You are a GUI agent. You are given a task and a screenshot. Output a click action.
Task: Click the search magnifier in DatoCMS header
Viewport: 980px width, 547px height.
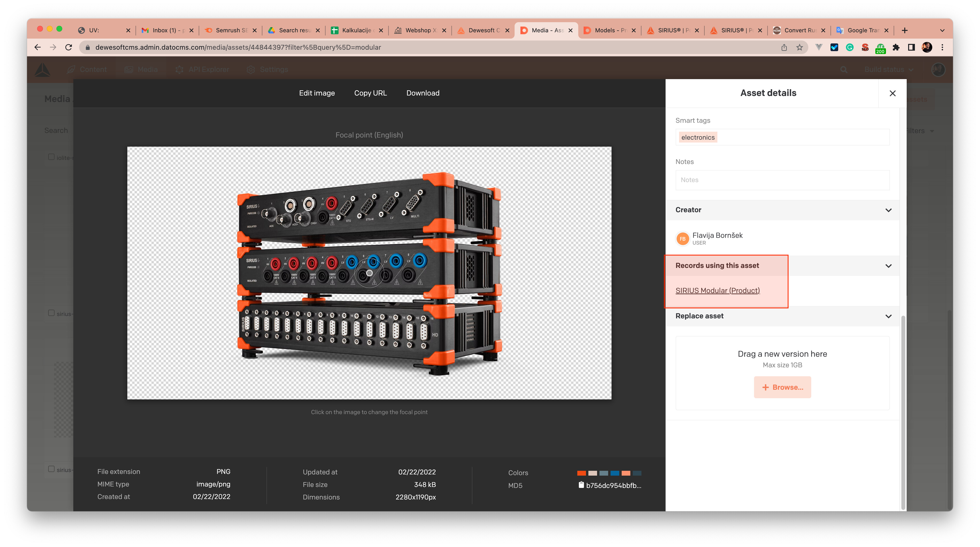(844, 70)
